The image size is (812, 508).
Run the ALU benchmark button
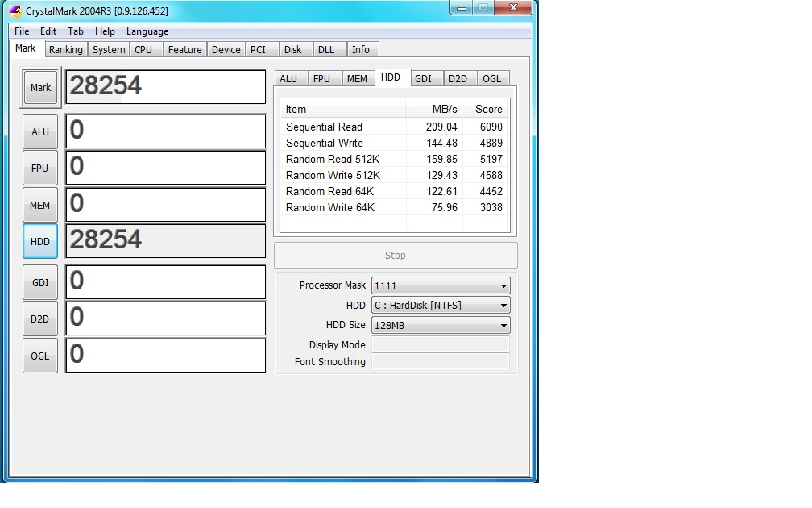(40, 132)
